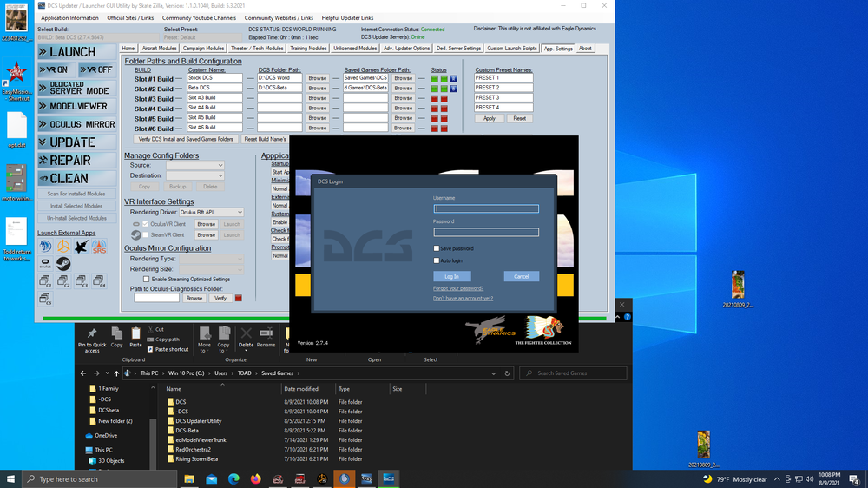Switch to the Aircraft Modules tab
The image size is (868, 488).
click(x=159, y=48)
